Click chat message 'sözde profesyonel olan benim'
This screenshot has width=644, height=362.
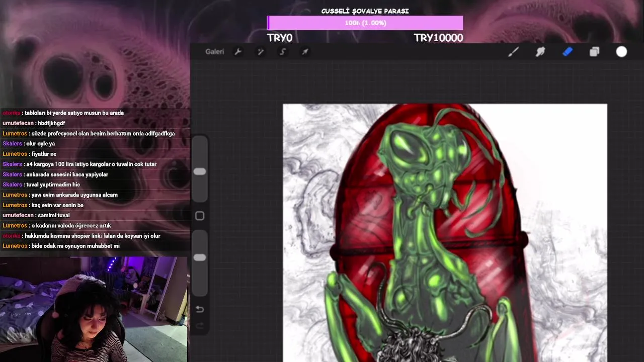coord(89,134)
